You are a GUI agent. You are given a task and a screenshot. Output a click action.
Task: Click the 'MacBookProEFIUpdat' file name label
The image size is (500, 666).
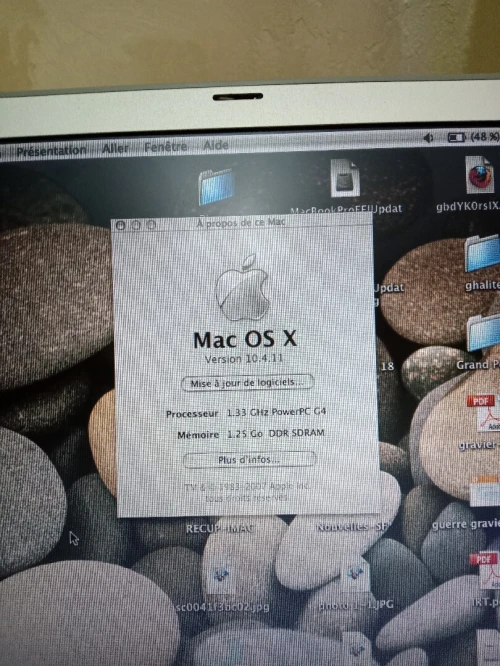(346, 210)
